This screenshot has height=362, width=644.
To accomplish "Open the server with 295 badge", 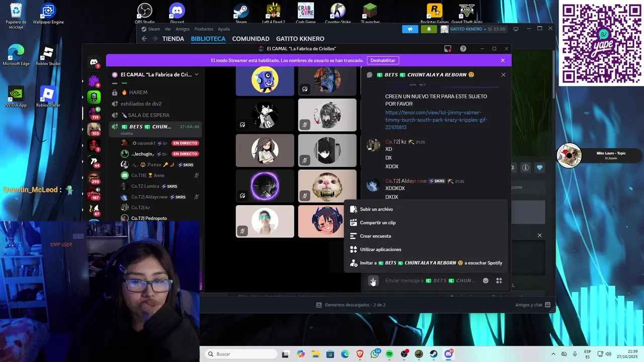I will (94, 177).
